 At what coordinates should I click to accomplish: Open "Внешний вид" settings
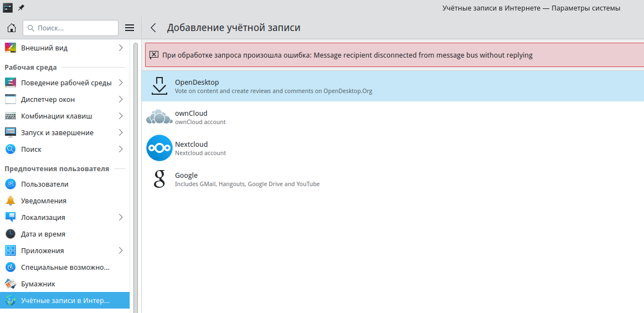[64, 48]
